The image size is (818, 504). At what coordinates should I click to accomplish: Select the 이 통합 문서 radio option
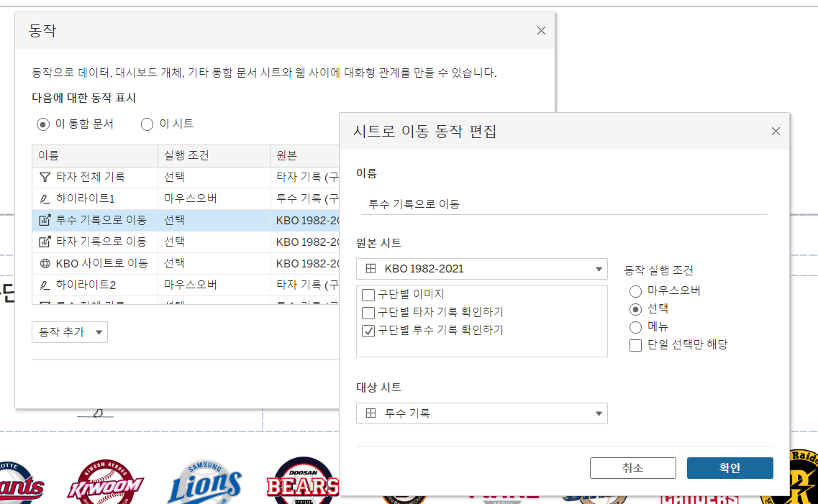[x=42, y=124]
